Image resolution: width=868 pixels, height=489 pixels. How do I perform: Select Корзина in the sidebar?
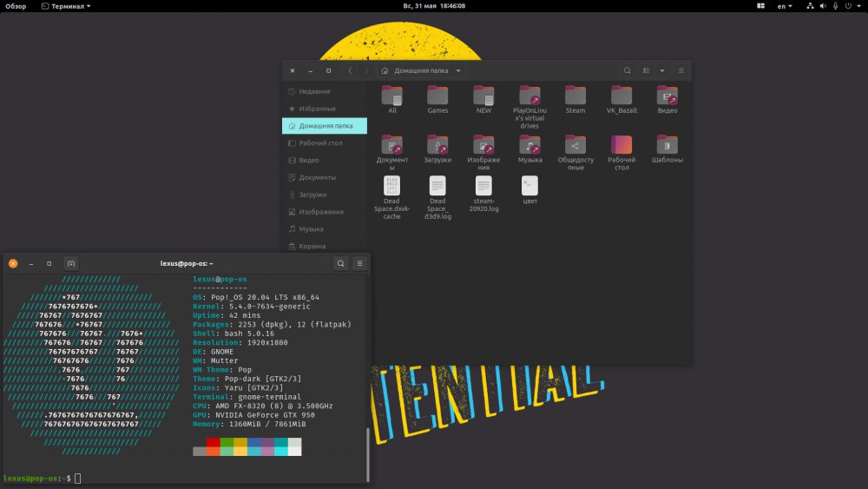pos(325,246)
